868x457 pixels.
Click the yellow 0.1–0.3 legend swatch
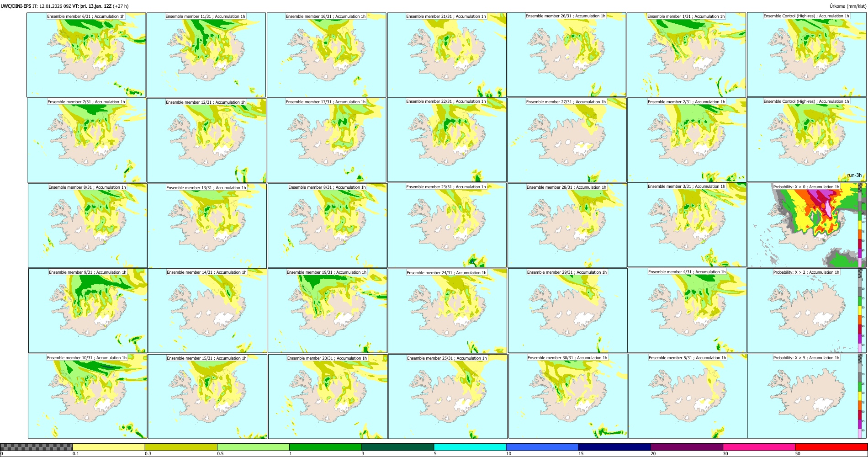click(x=109, y=447)
